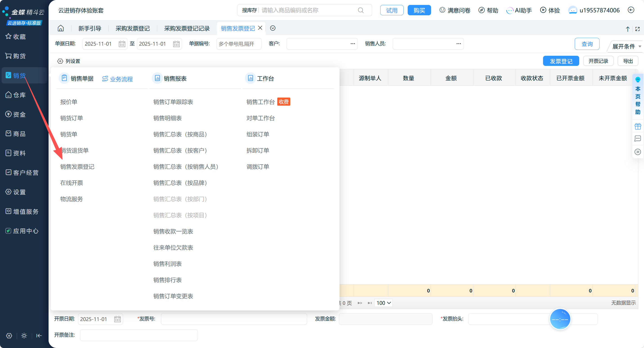Image resolution: width=644 pixels, height=348 pixels.
Task: Click the home icon tab
Action: coord(61,28)
